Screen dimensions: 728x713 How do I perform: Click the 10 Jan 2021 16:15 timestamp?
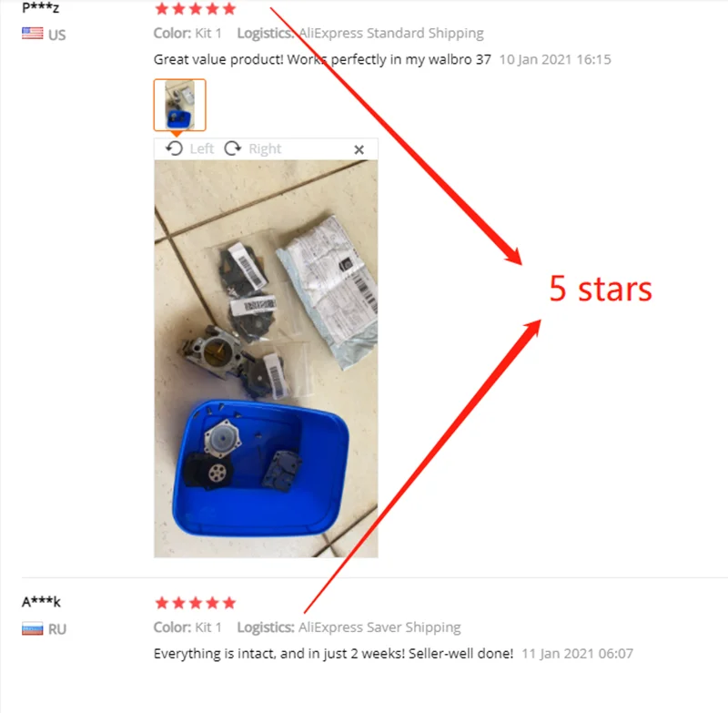(x=555, y=59)
